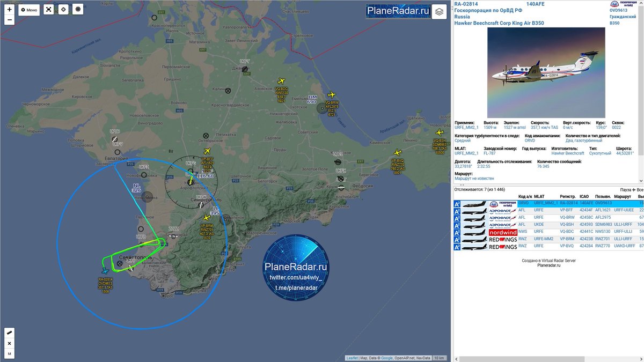
Task: Click VQ-BSH registration in the list
Action: coord(567,225)
